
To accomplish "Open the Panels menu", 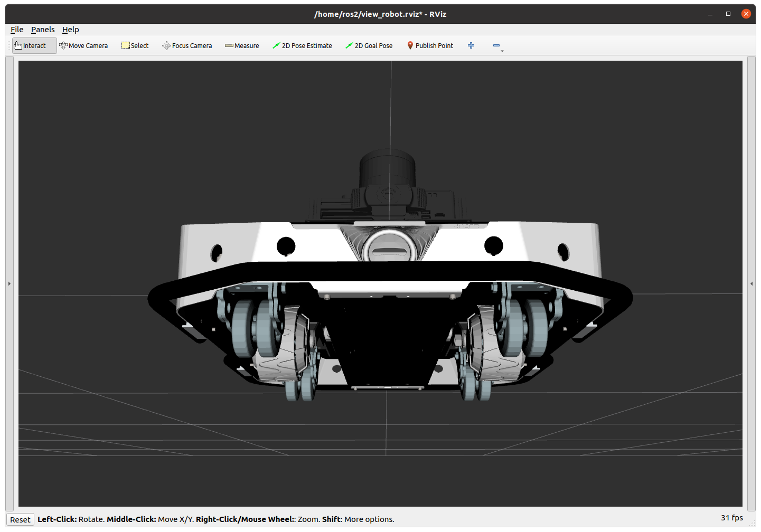I will coord(43,30).
